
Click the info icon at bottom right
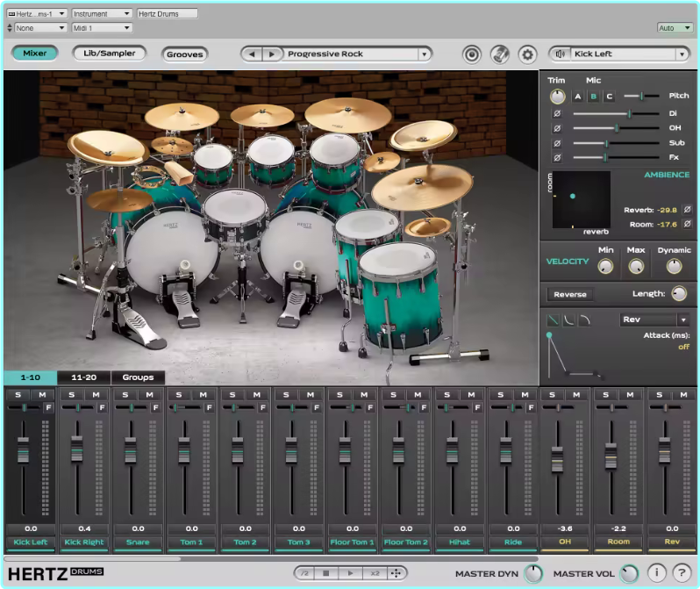tap(658, 573)
